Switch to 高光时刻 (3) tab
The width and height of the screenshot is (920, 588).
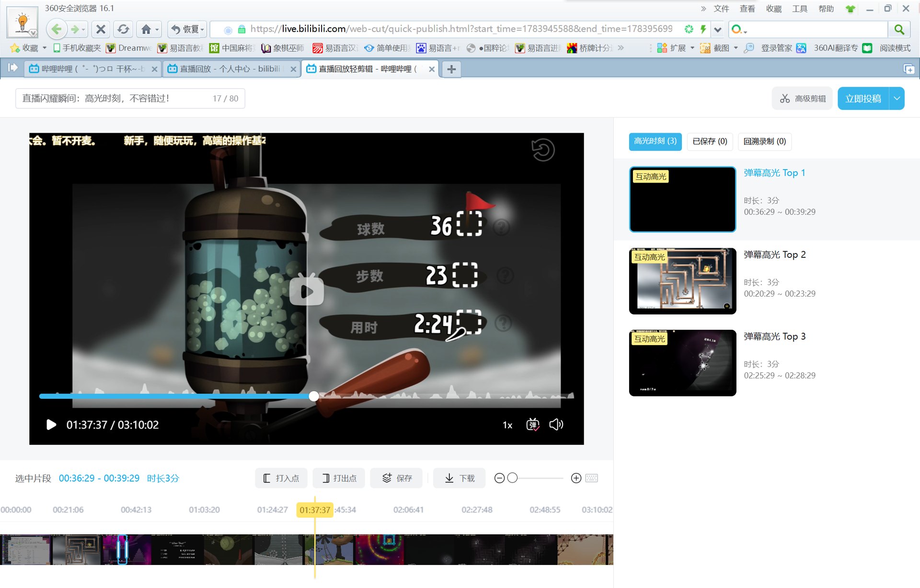pyautogui.click(x=655, y=141)
